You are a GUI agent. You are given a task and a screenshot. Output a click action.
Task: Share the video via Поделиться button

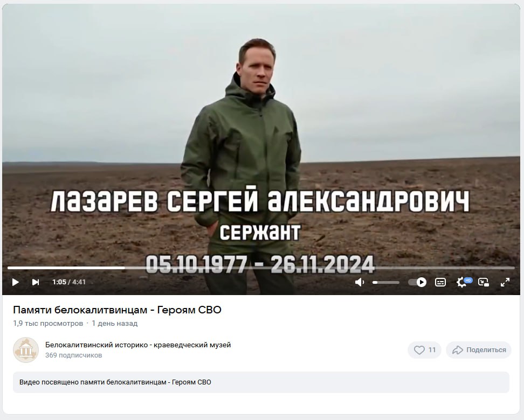click(x=479, y=350)
